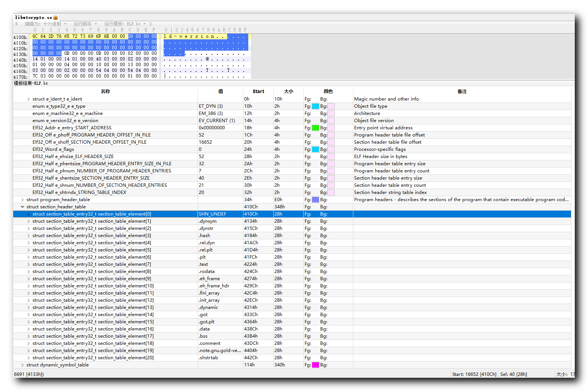
Task: Click the 颜色 column header
Action: pos(328,92)
